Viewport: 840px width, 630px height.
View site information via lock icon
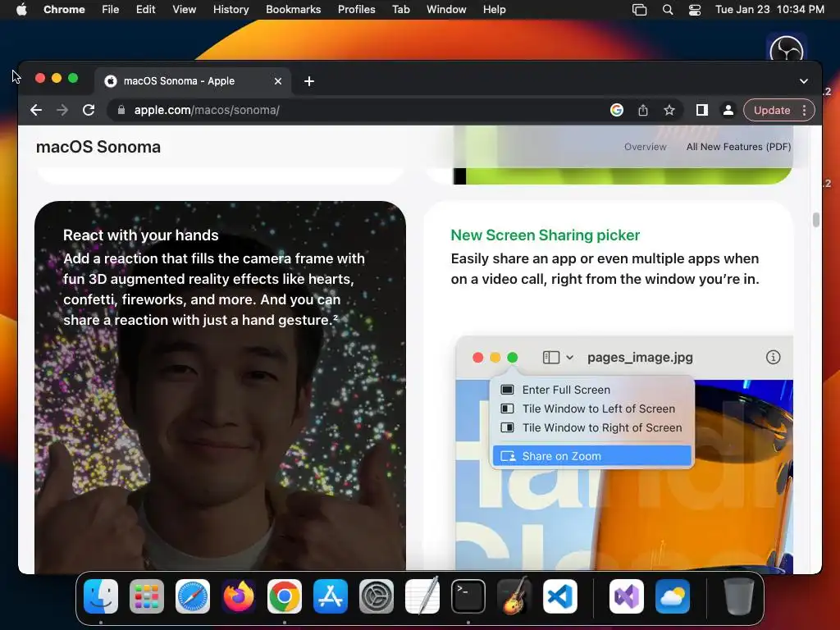pyautogui.click(x=121, y=110)
